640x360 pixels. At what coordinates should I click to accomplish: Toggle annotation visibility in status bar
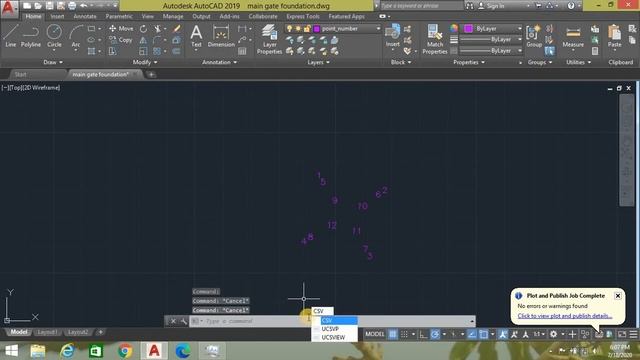pyautogui.click(x=503, y=334)
